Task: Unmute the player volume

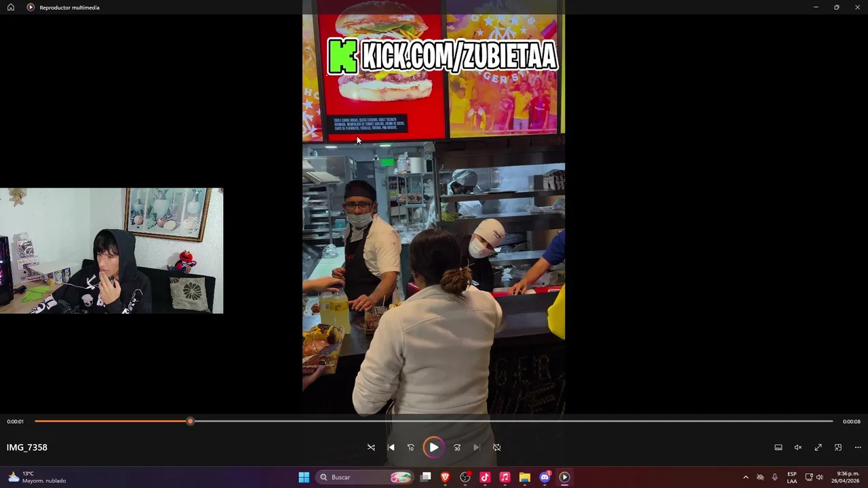Action: pyautogui.click(x=798, y=447)
